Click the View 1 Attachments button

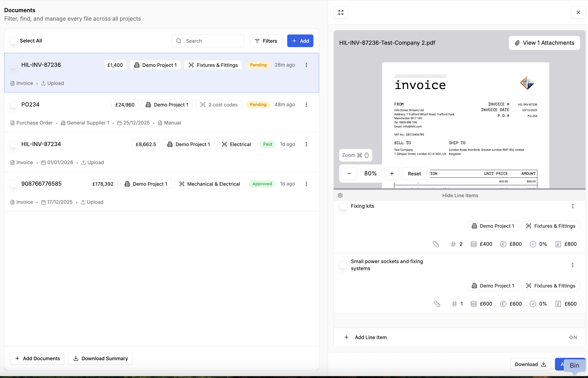(544, 43)
